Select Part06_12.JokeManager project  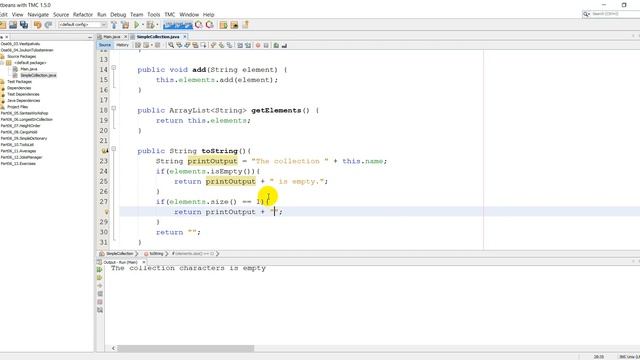[x=21, y=157]
